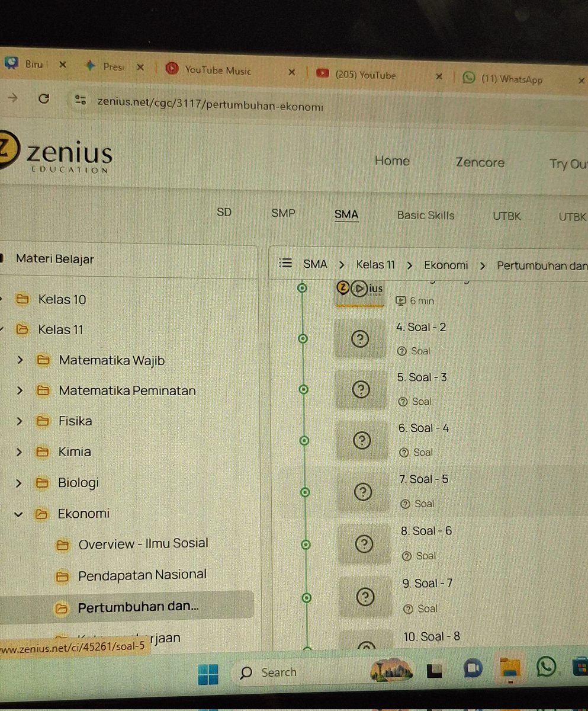
Task: Close the (205) YouTube tab
Action: coord(439,77)
